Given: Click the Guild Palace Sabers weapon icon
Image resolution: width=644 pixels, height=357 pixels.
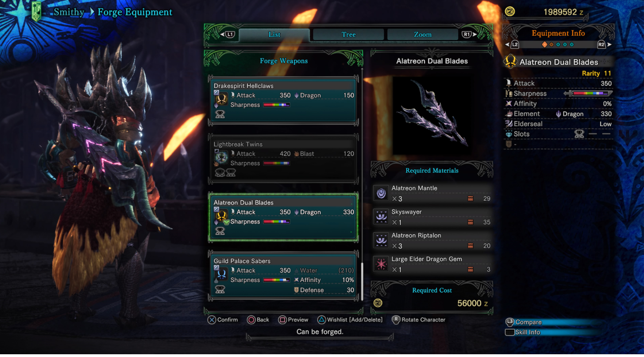Looking at the screenshot, I should pos(221,274).
